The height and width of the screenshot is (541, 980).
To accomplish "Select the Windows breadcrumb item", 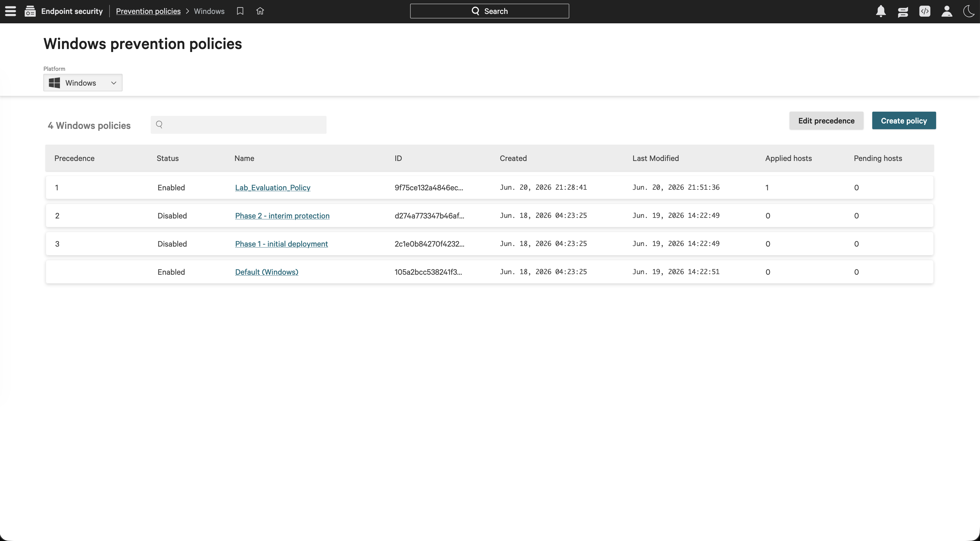I will click(209, 11).
